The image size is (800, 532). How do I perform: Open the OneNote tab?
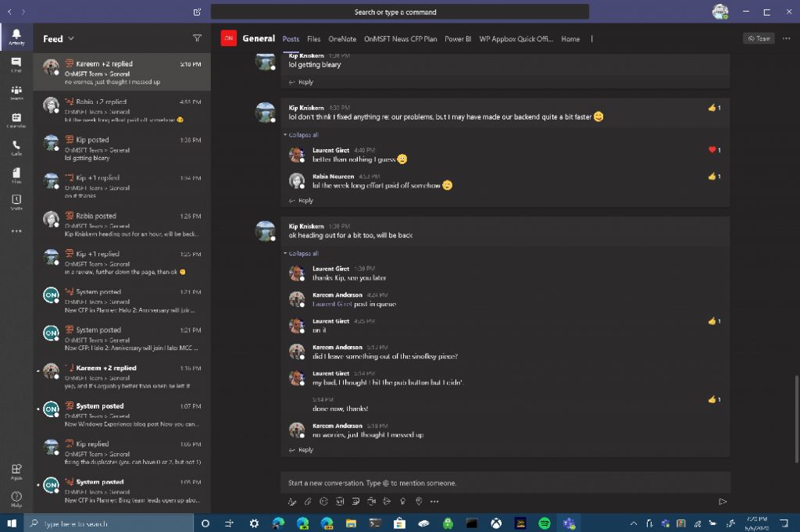click(342, 38)
